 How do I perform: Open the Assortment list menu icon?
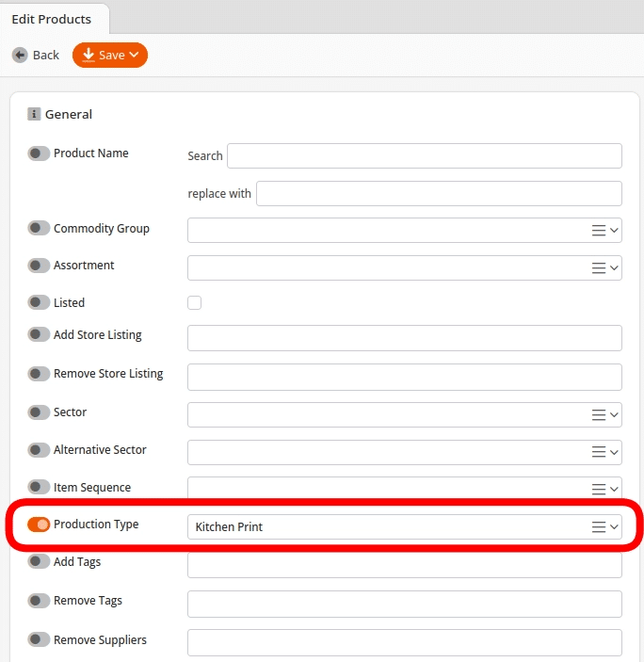pos(598,267)
